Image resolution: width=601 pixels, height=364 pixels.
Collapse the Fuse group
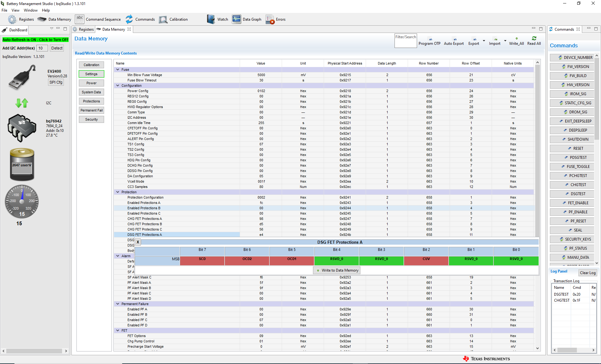coord(118,70)
